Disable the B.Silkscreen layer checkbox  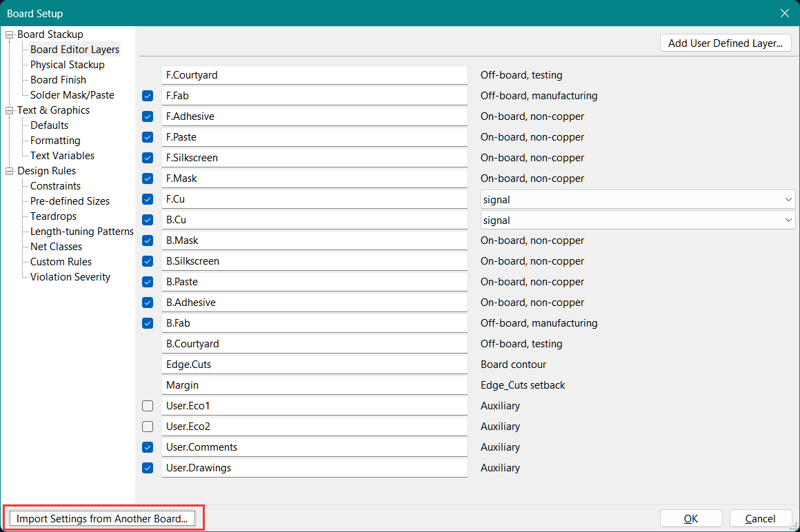click(148, 261)
